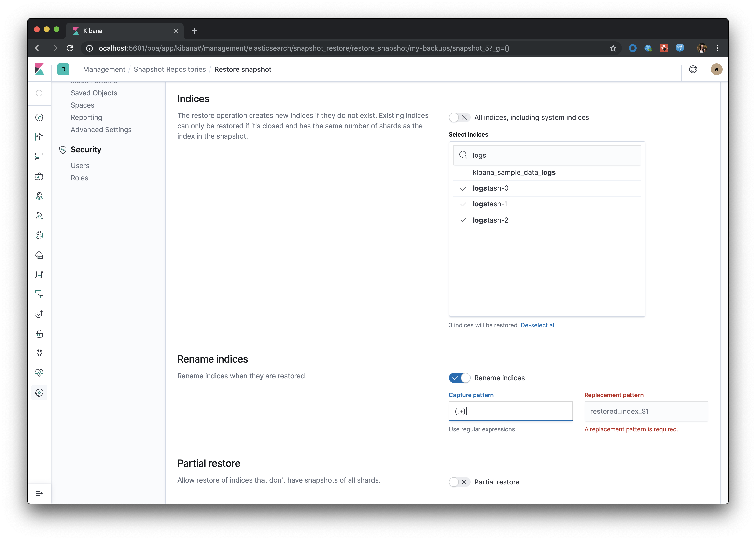Click the Replacement pattern input field
Screen dimensions: 756x540
point(646,411)
